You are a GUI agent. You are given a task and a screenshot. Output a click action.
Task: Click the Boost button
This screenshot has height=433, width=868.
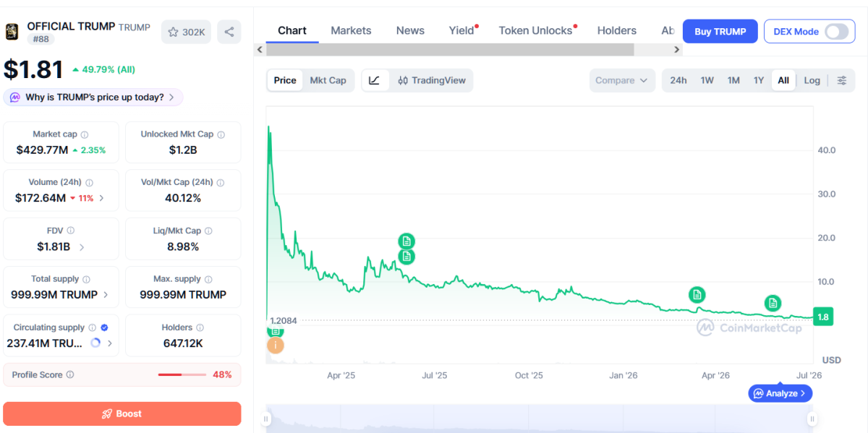click(122, 413)
